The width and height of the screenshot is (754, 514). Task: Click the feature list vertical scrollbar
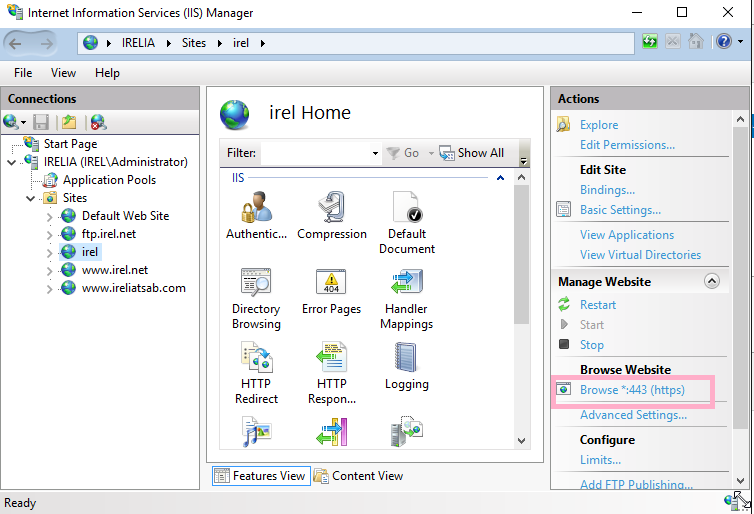[521, 254]
